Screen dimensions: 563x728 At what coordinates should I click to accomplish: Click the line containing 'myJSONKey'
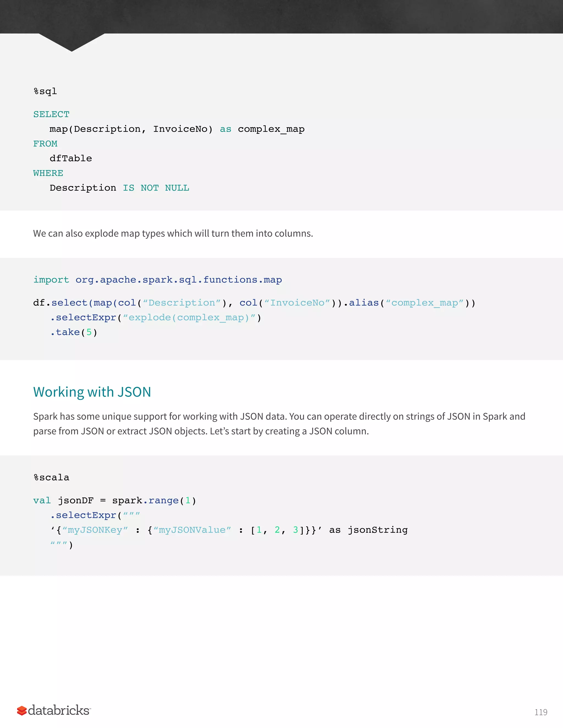229,530
